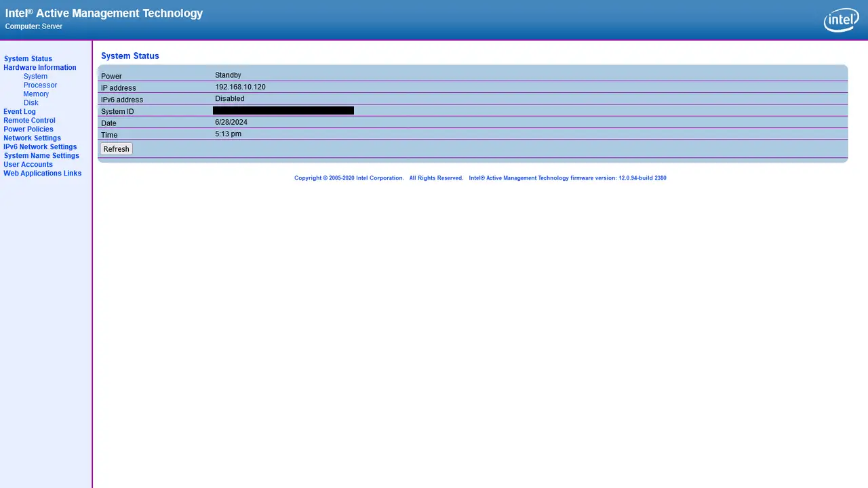Open Hardware Information link
This screenshot has height=488, width=868.
40,68
